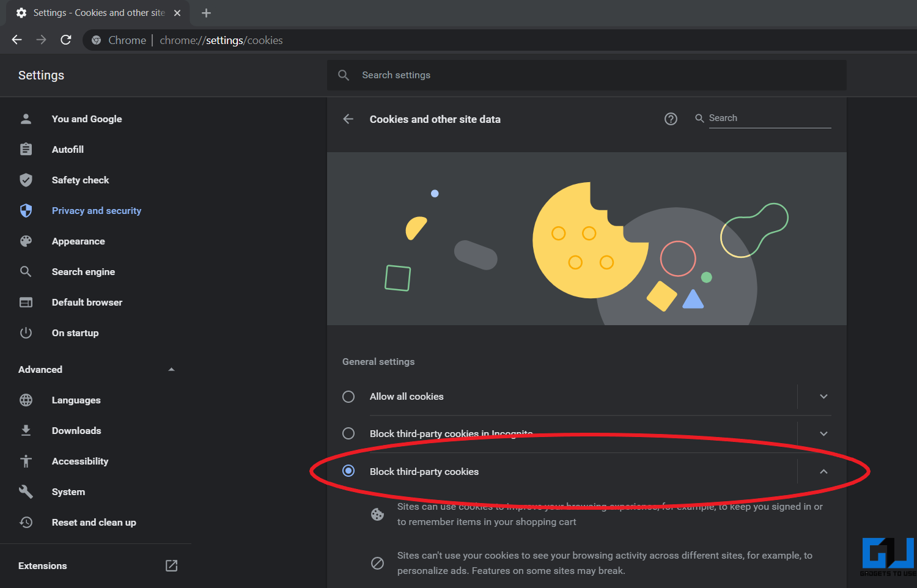Click the Search field in cookies page header

770,119
